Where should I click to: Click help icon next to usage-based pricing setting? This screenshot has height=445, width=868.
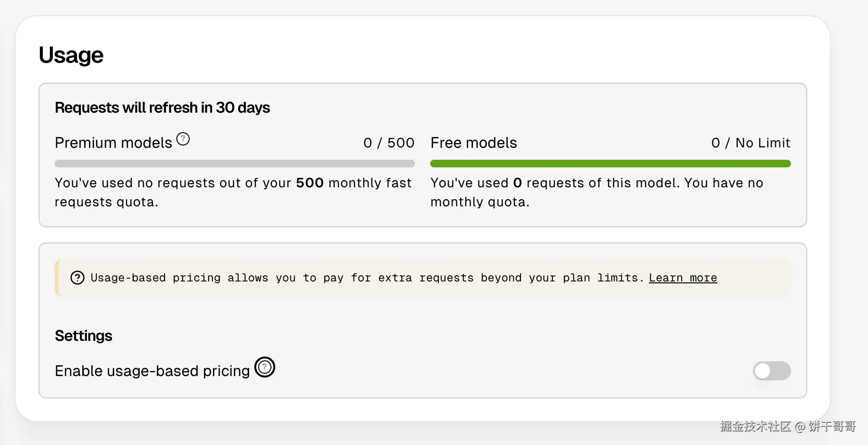click(x=265, y=367)
